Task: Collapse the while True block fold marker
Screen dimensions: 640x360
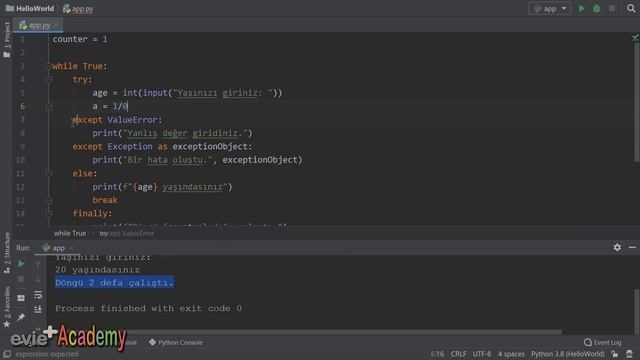Action: [x=49, y=66]
